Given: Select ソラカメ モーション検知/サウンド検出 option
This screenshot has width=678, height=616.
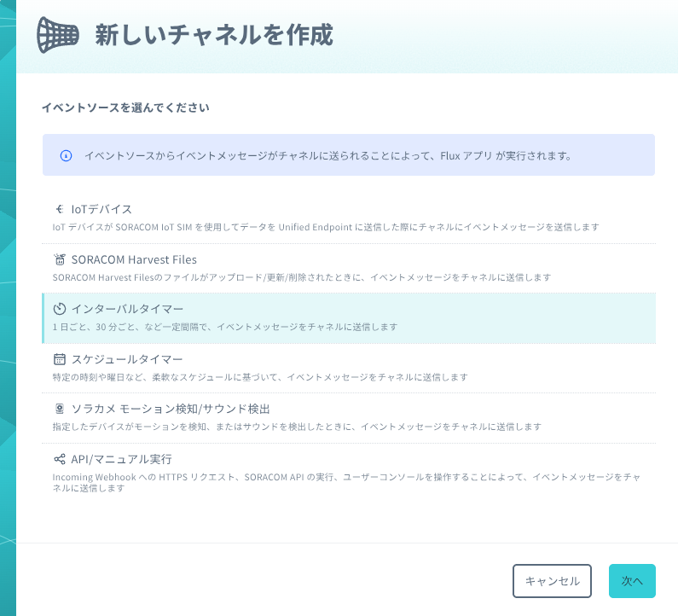Looking at the screenshot, I should point(171,409).
